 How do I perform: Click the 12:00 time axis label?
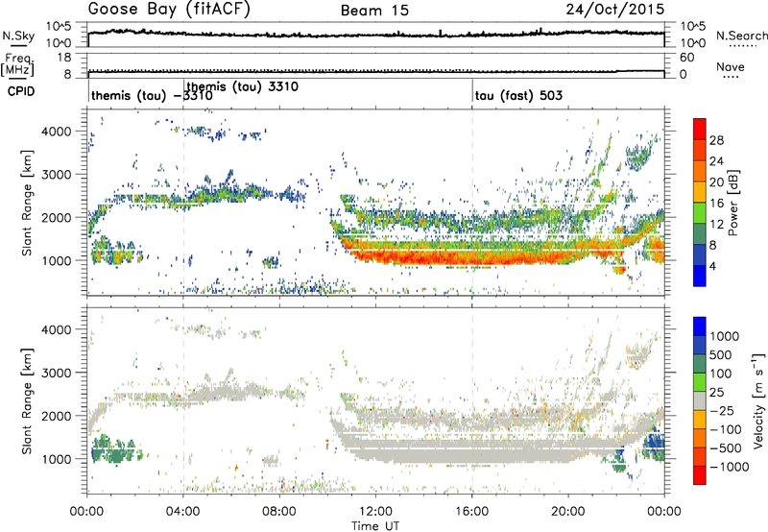point(375,512)
